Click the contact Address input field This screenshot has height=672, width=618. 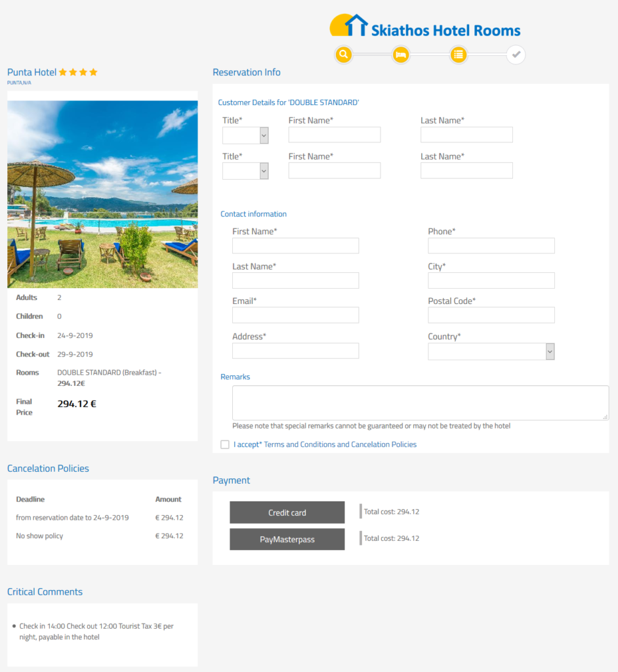pyautogui.click(x=295, y=350)
